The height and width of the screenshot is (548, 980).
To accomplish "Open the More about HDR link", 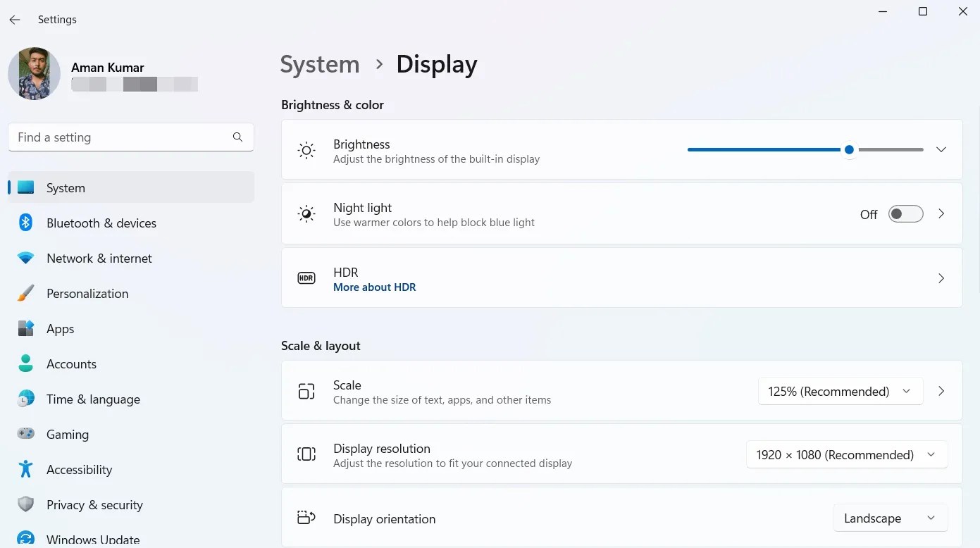I will 374,287.
